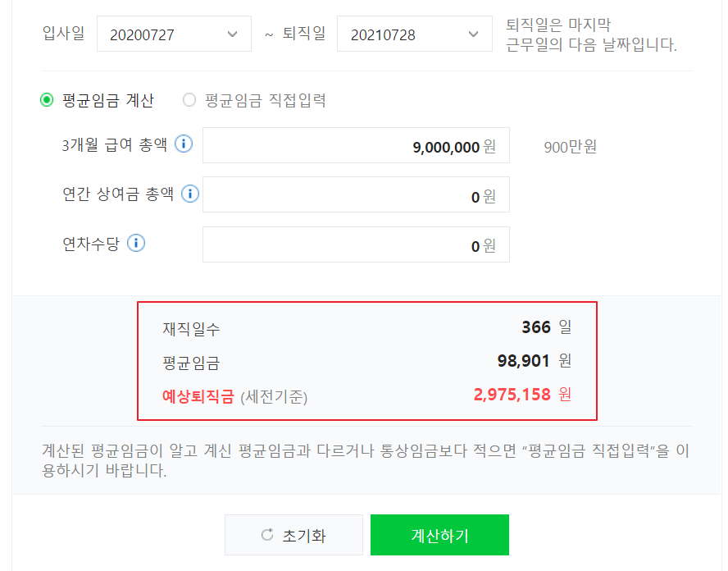The height and width of the screenshot is (571, 728).
Task: Click the refresh icon beside 초기화
Action: pyautogui.click(x=266, y=534)
